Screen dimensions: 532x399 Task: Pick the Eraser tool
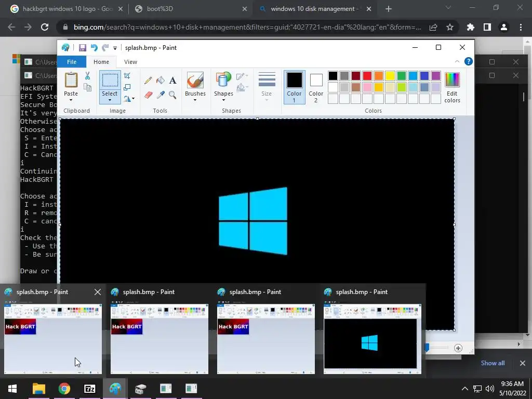click(148, 95)
